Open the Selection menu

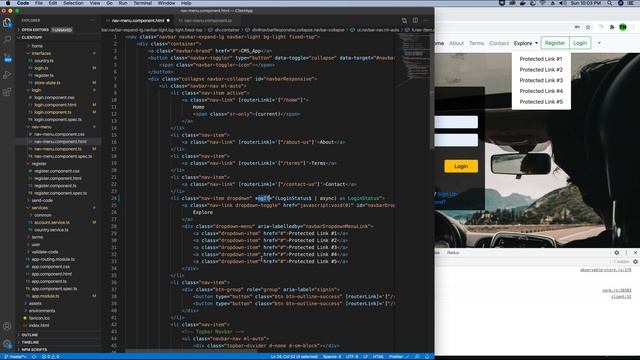(x=73, y=3)
